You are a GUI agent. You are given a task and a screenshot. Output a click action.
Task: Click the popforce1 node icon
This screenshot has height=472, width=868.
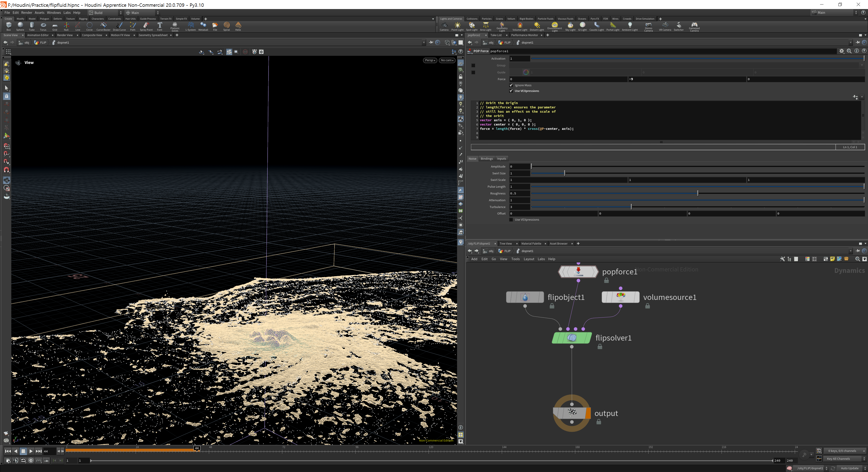578,271
